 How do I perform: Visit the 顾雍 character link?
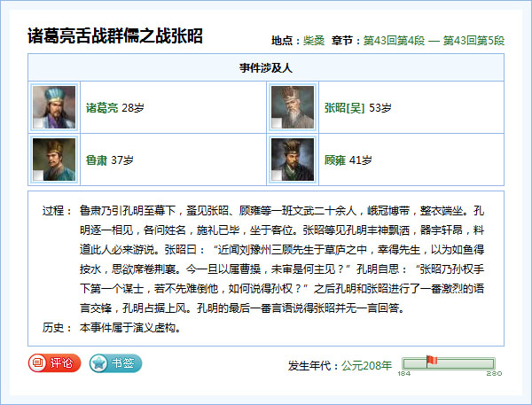pos(334,160)
